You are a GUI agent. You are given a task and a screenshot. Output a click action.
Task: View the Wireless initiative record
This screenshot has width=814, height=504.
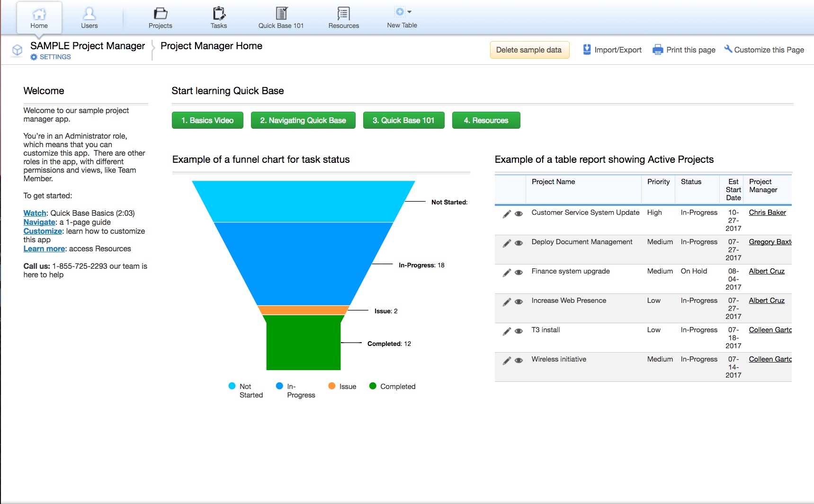pos(519,361)
